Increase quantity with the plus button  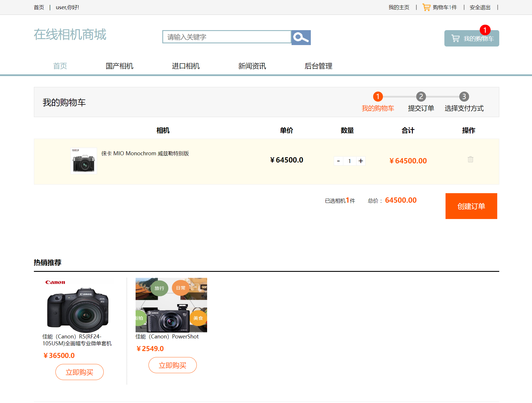pos(361,161)
